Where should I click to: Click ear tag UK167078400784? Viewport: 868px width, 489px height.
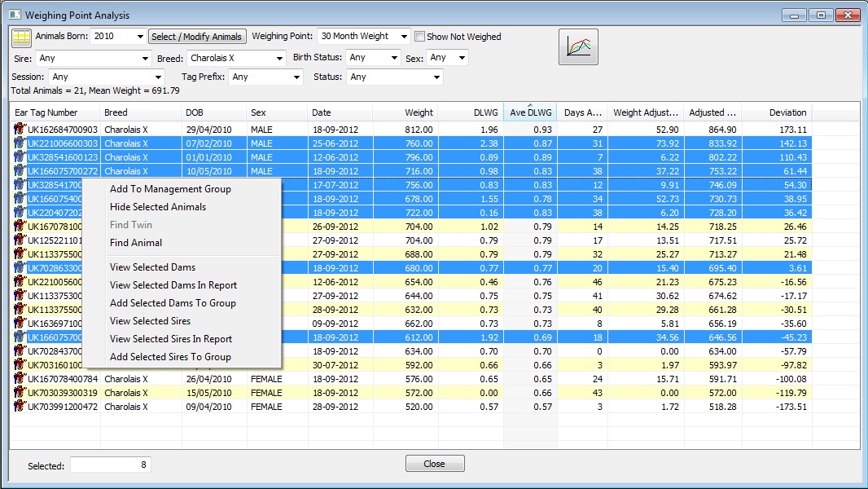tap(63, 379)
